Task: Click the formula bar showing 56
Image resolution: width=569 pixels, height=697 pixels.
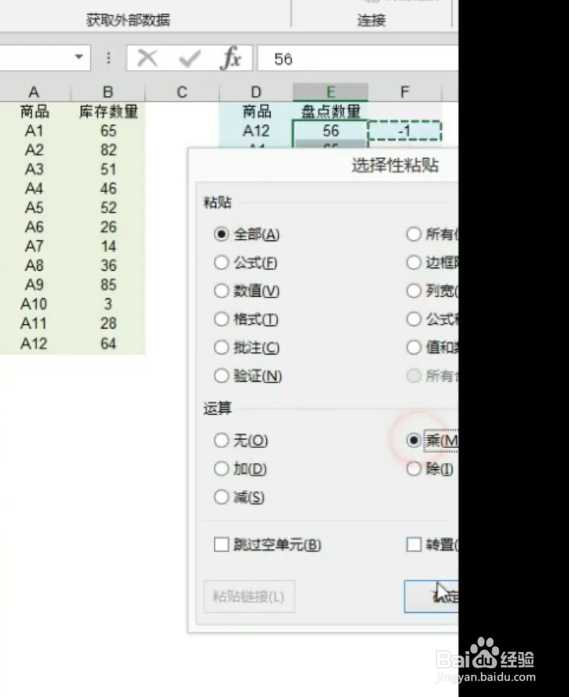Action: pos(358,58)
